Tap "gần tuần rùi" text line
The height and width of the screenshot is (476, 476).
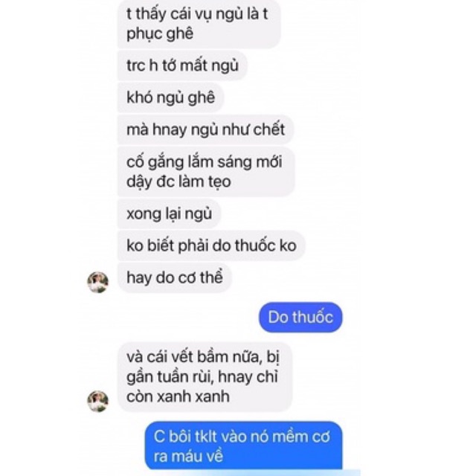[202, 377]
